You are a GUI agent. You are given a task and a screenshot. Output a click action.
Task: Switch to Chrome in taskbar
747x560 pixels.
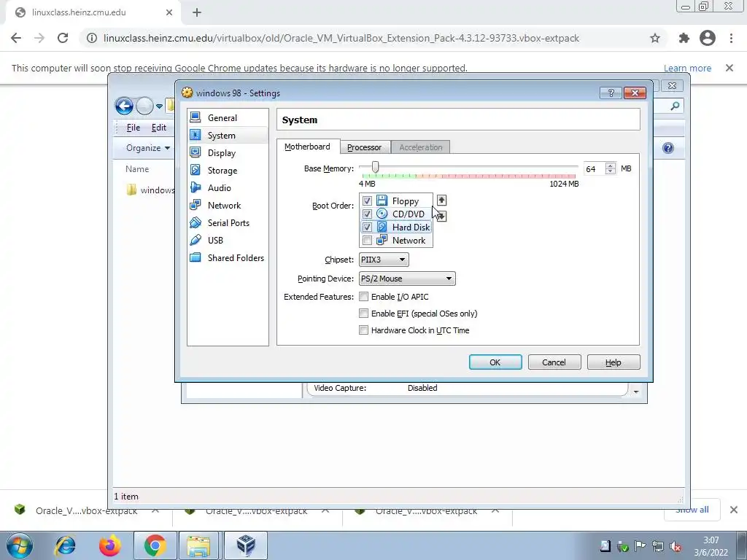pos(155,545)
